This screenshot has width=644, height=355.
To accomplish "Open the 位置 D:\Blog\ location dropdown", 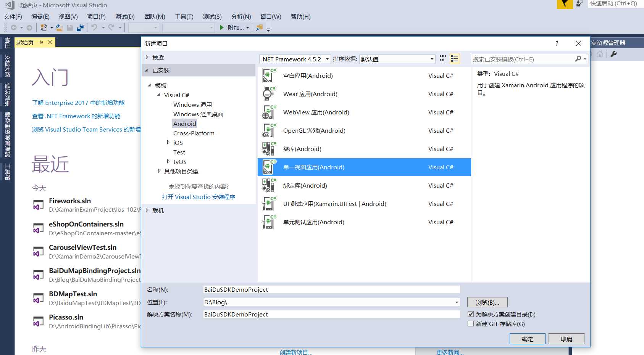I will (457, 302).
